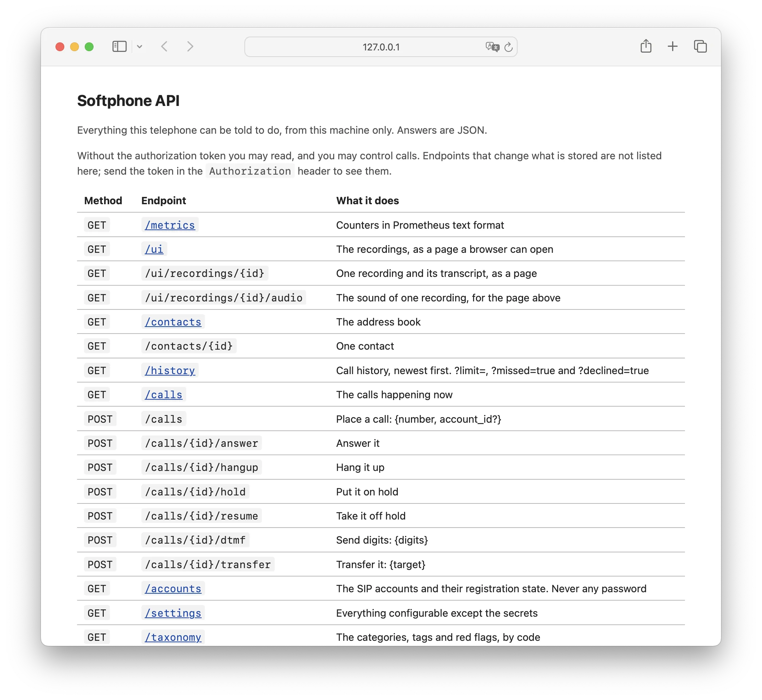Click the 'The address book' description
762x700 pixels.
[x=378, y=322]
